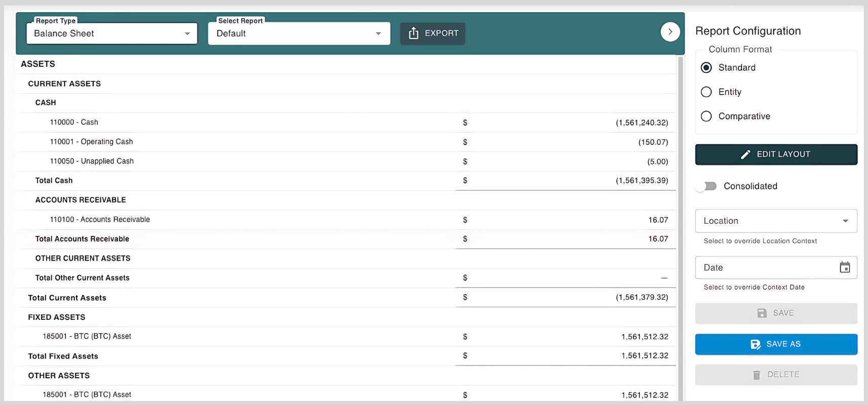Screen dimensions: 868x405
Task: Click the 110100 - Accounts Receivable row
Action: click(346, 220)
